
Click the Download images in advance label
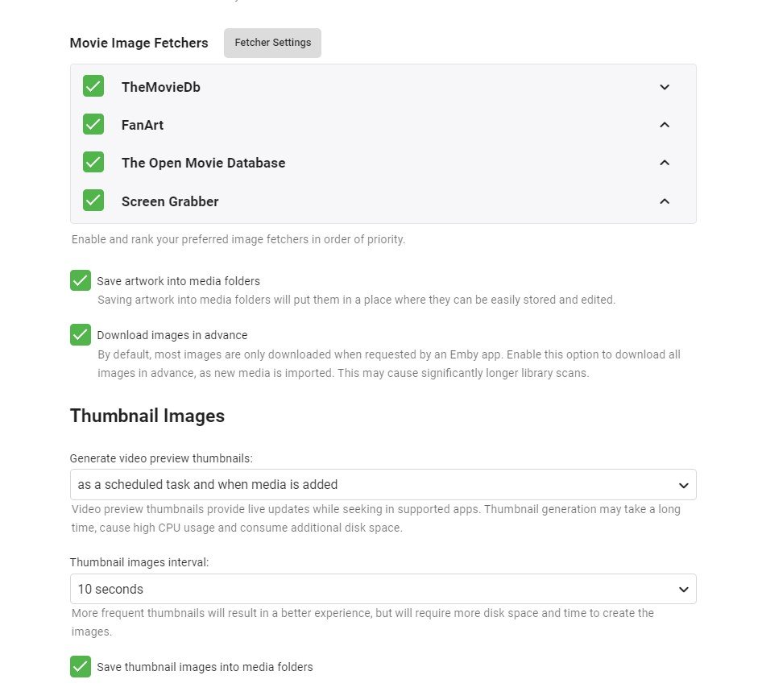(172, 335)
